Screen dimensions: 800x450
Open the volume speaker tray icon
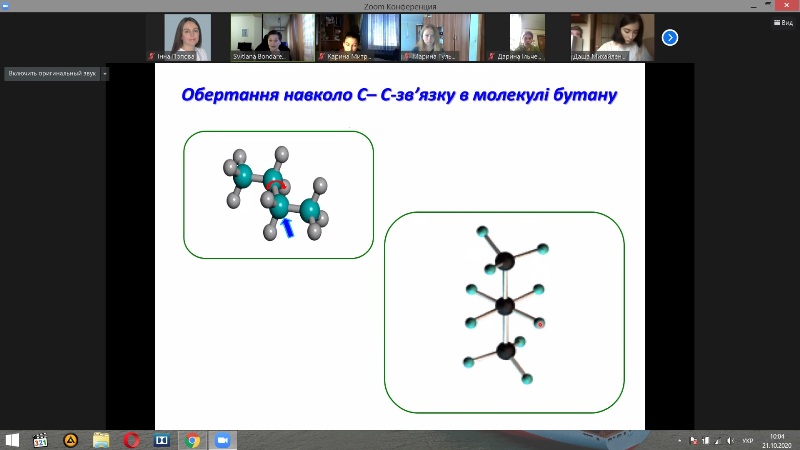(731, 441)
